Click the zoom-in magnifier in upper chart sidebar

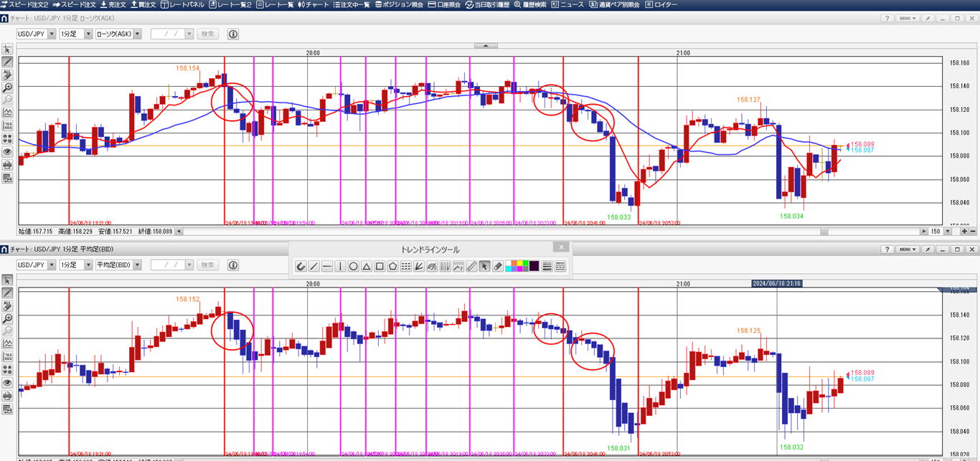coord(7,87)
